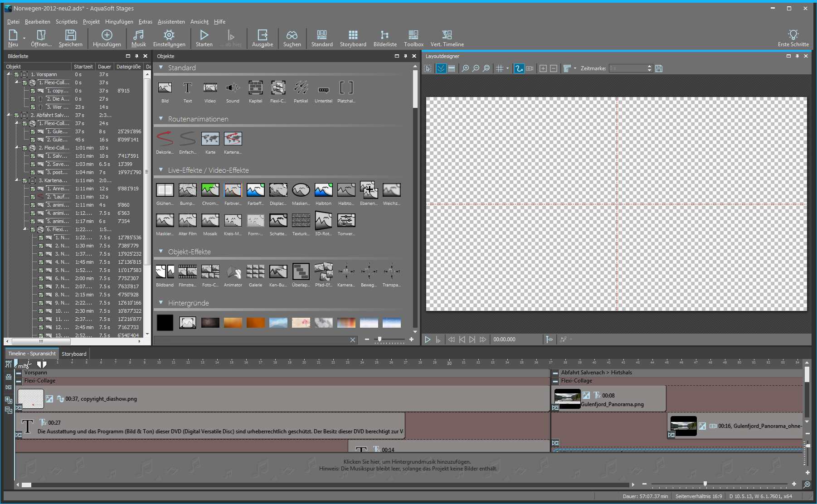
Task: Open the Neu dropdown arrow
Action: tap(24, 38)
